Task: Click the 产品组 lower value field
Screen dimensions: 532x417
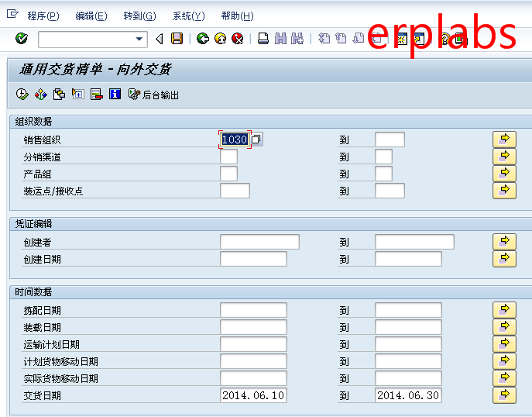Action: click(228, 174)
